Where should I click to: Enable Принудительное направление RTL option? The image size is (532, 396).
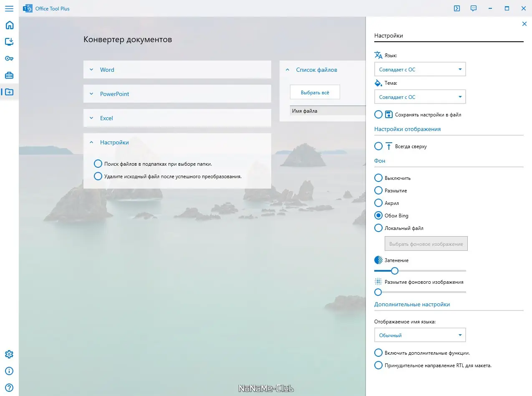pos(433,365)
